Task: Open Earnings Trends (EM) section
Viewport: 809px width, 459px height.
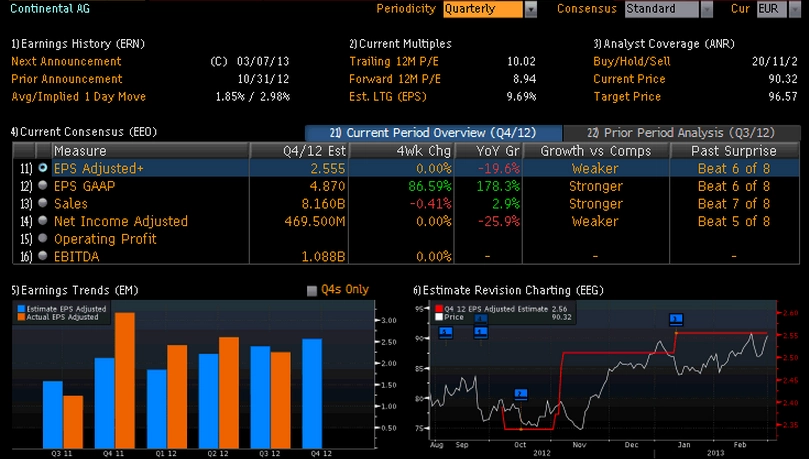Action: 75,290
